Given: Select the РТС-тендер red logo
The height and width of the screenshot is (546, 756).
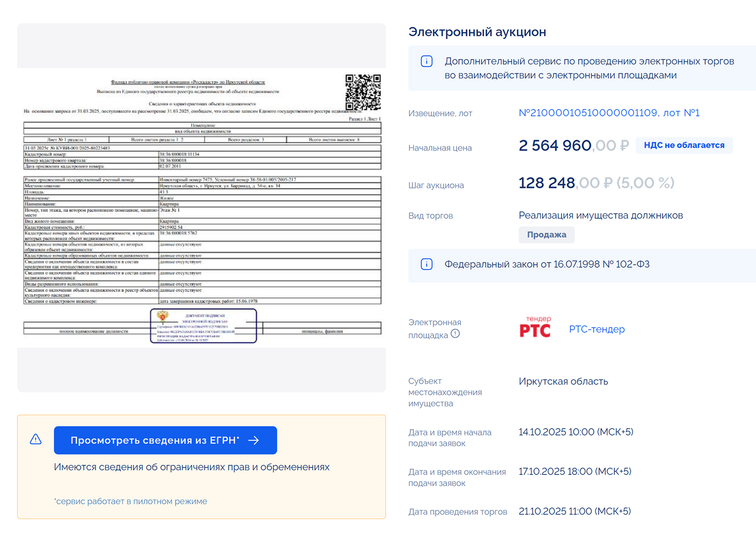Looking at the screenshot, I should pos(535,327).
